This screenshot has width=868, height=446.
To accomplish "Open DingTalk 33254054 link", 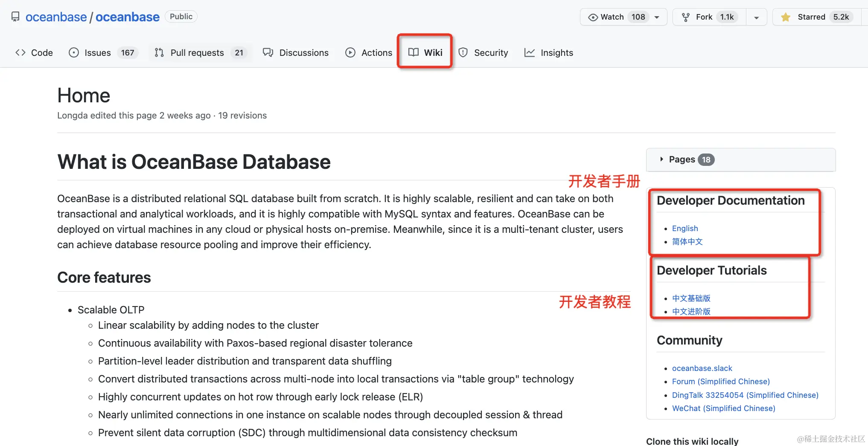I will pos(745,395).
